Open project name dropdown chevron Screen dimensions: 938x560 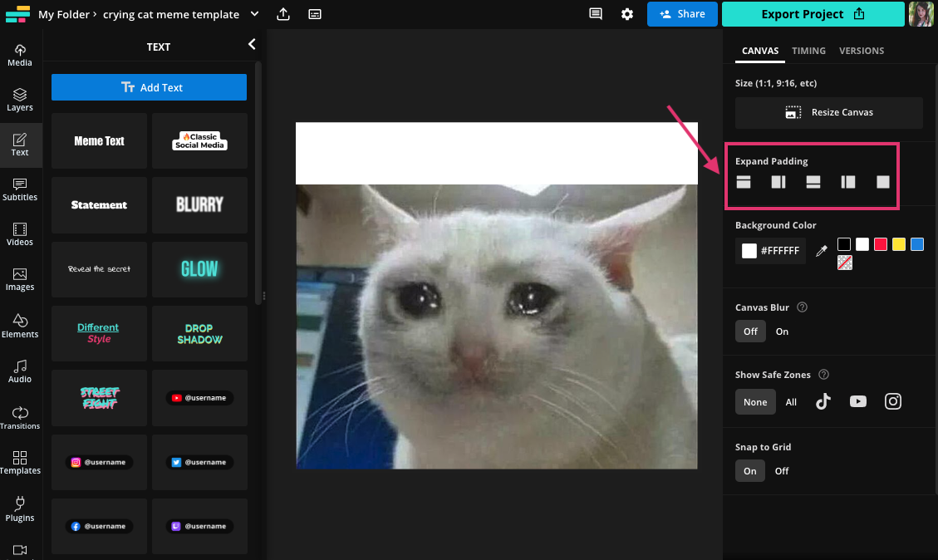pos(254,14)
